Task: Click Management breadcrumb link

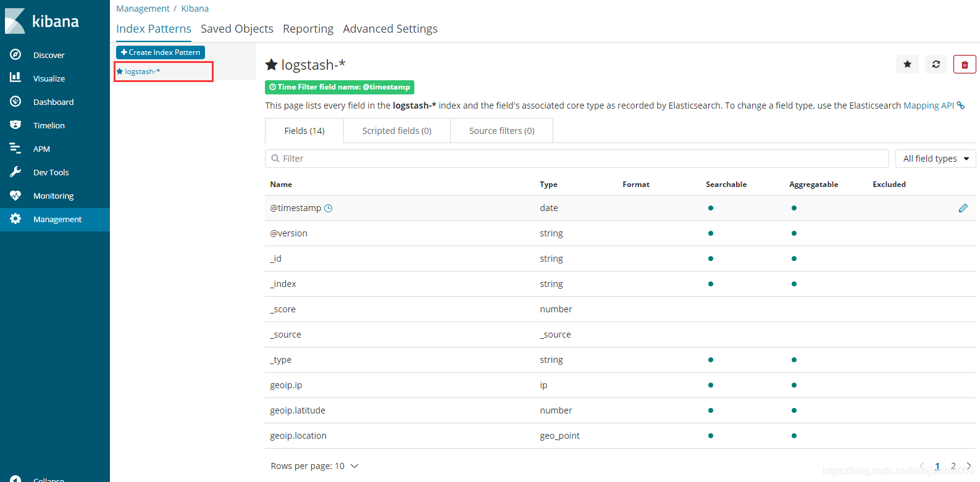Action: click(143, 9)
